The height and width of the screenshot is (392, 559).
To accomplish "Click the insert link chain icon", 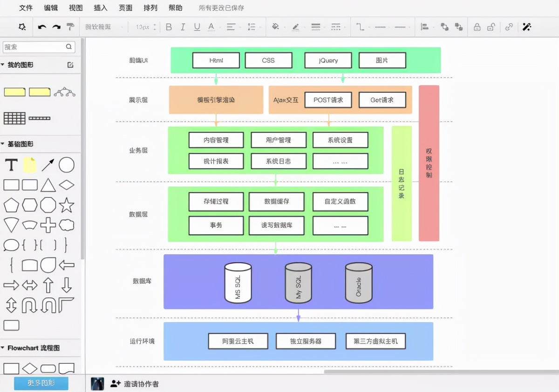I will tap(509, 27).
